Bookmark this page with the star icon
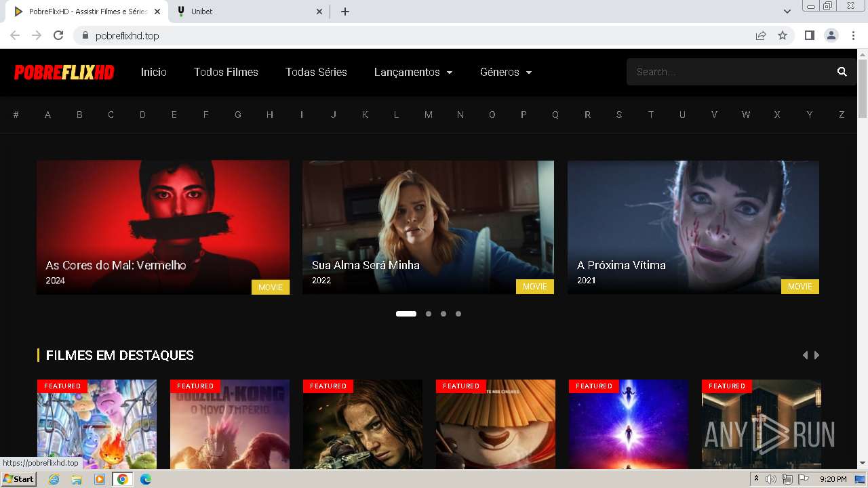Screen dimensions: 868x488 pyautogui.click(x=783, y=35)
